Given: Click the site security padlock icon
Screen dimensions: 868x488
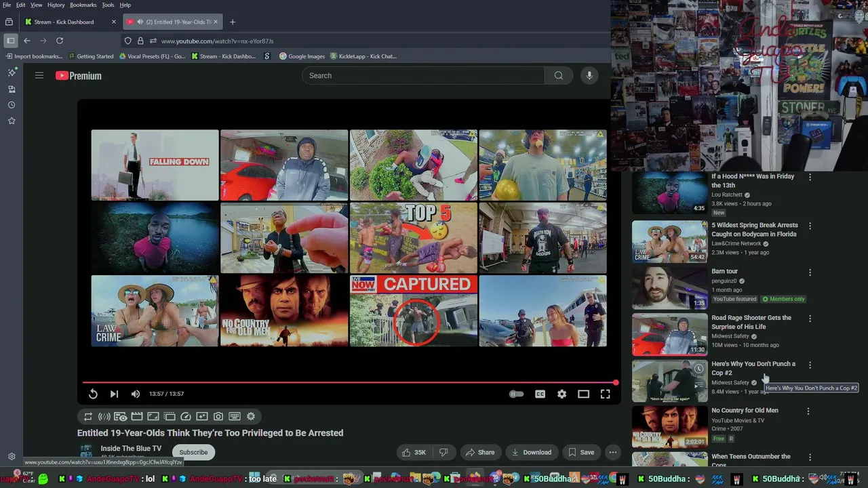Looking at the screenshot, I should [x=140, y=41].
